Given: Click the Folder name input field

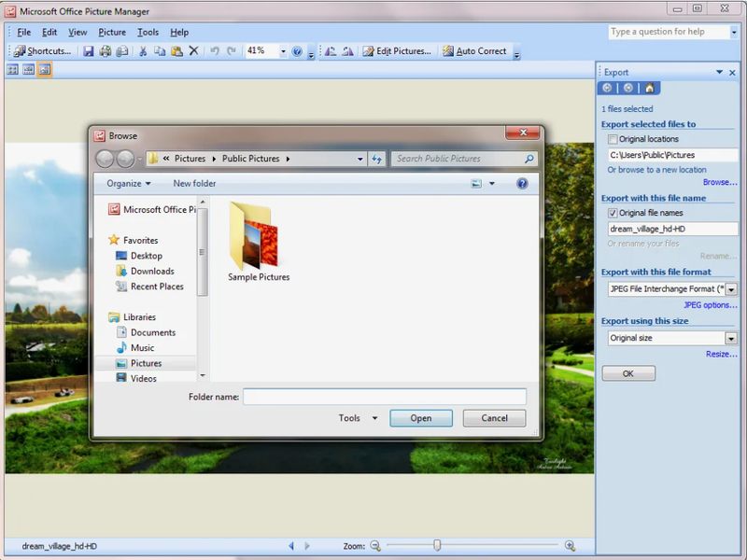Looking at the screenshot, I should 385,397.
